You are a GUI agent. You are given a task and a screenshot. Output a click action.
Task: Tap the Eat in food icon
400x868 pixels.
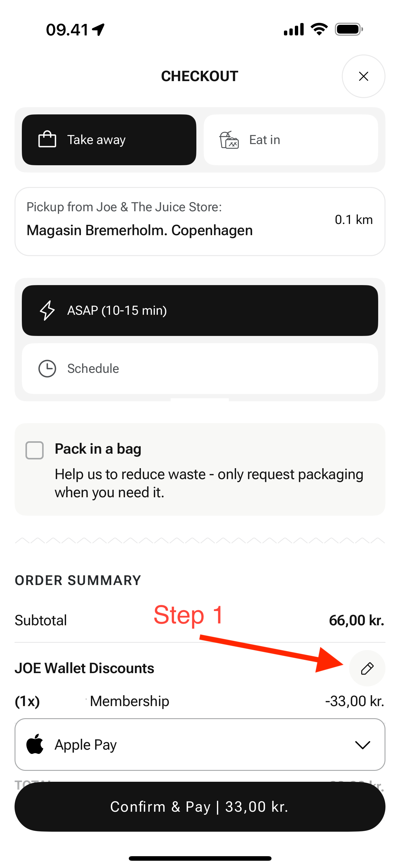click(x=229, y=140)
